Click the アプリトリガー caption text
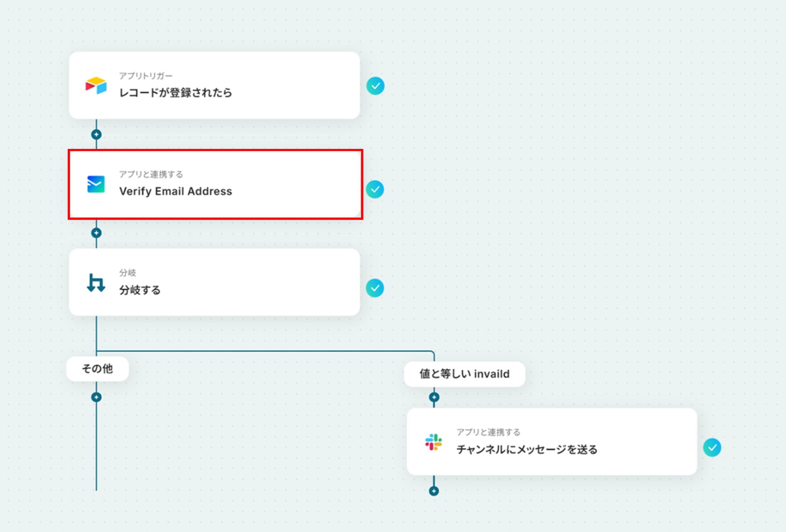 146,76
